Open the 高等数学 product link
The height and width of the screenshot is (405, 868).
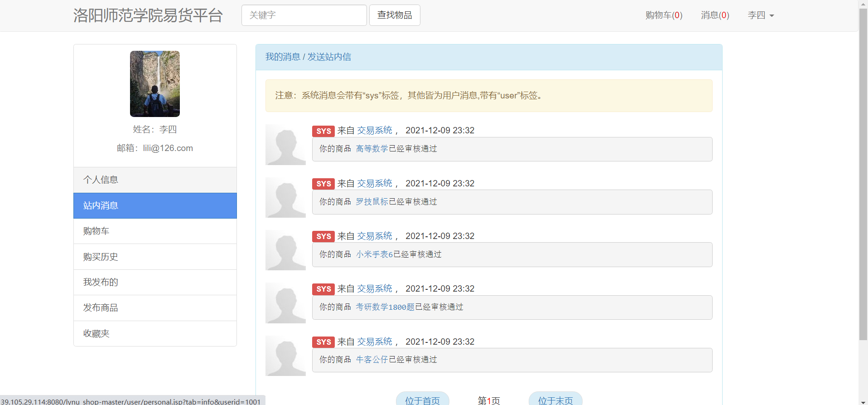tap(372, 149)
